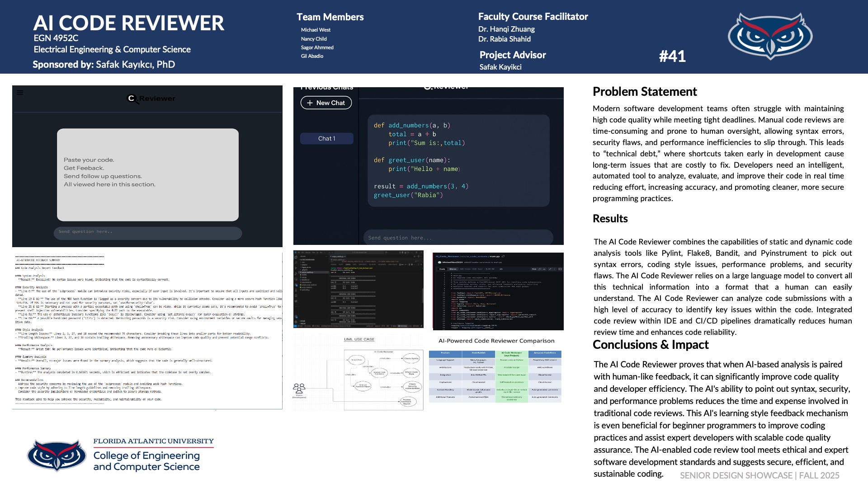Click the Users (Developers) icon in UML diagram
This screenshot has width=868, height=488.
point(299,389)
